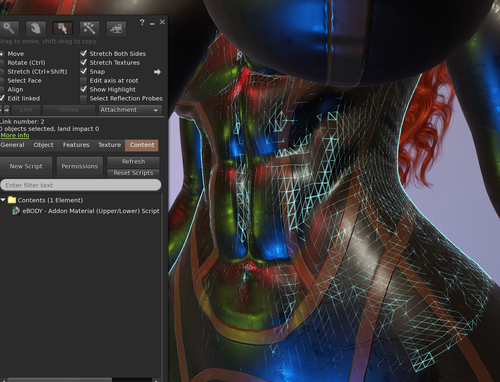Enable Edit axis at root checkbox
Viewport: 500px width, 382px height.
pyautogui.click(x=83, y=81)
